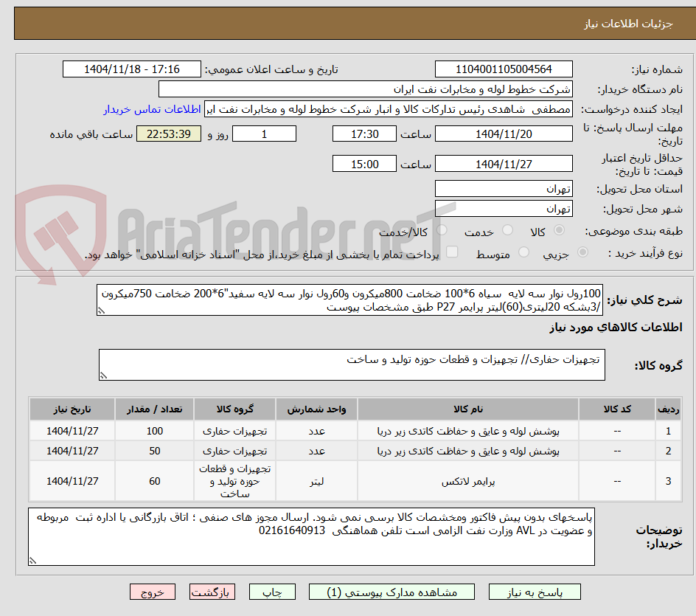This screenshot has width=696, height=616.
Task: Select the 'جزیی' purchase type radio
Action: tap(582, 252)
